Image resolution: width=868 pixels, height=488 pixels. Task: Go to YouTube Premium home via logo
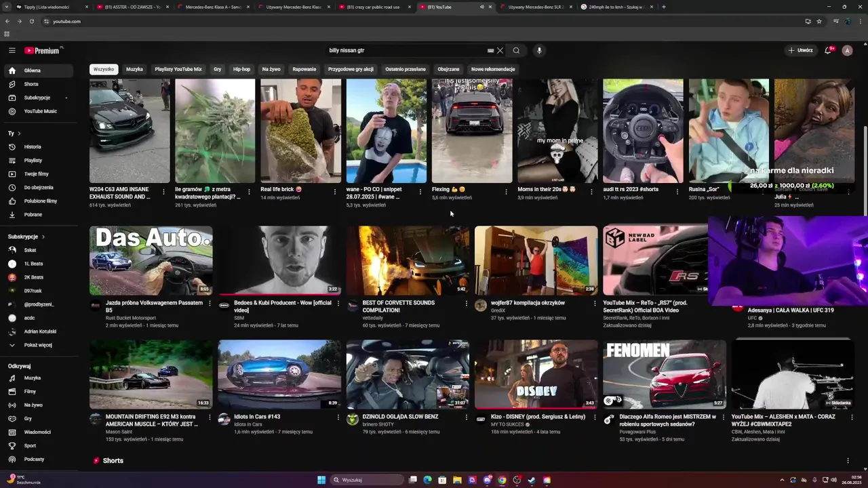click(42, 51)
